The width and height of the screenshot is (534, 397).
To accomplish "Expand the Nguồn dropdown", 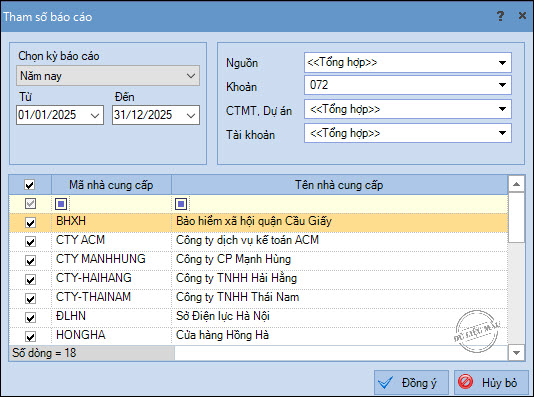I will point(502,63).
